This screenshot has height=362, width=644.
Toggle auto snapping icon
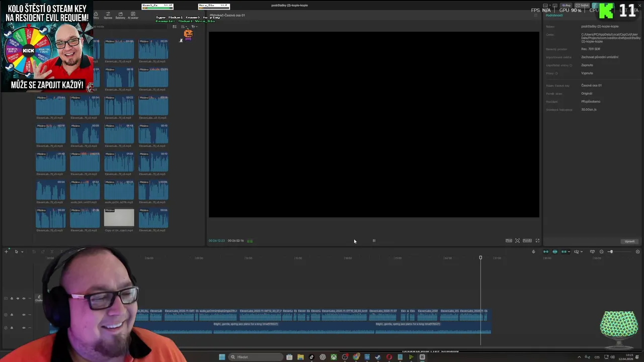(x=555, y=251)
